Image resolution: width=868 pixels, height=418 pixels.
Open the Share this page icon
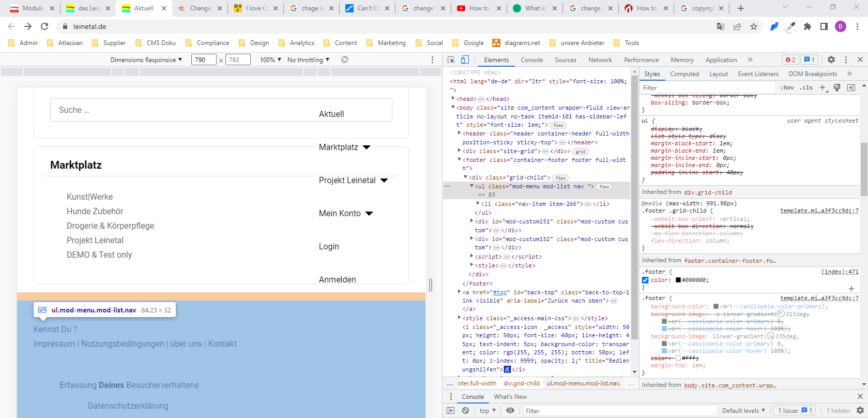(737, 26)
